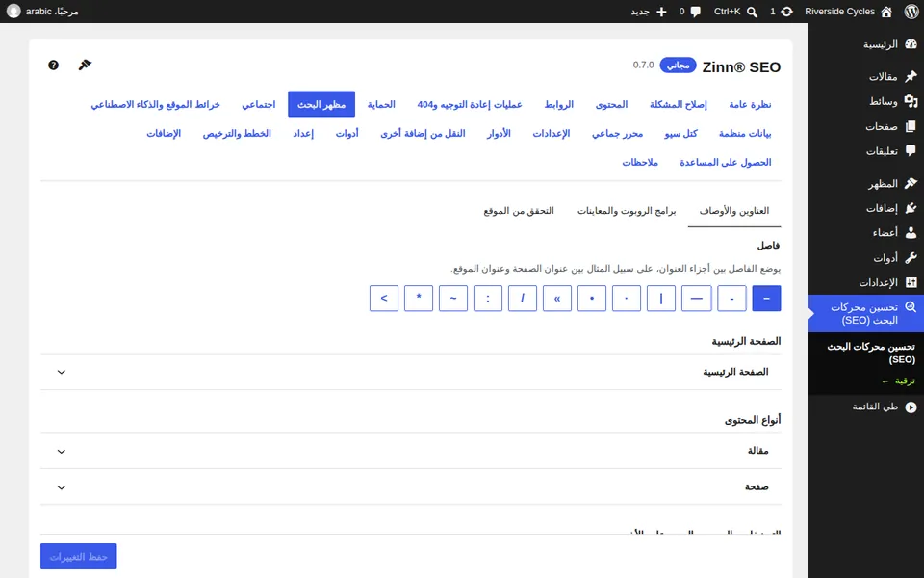This screenshot has height=578, width=924.
Task: Open اجتماعي tab
Action: click(259, 104)
